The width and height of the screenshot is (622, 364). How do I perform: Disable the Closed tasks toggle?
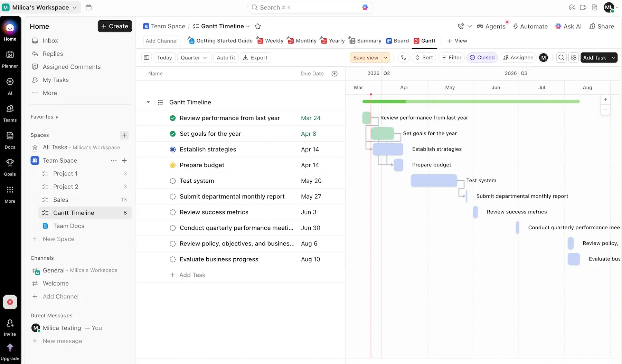[x=482, y=57]
